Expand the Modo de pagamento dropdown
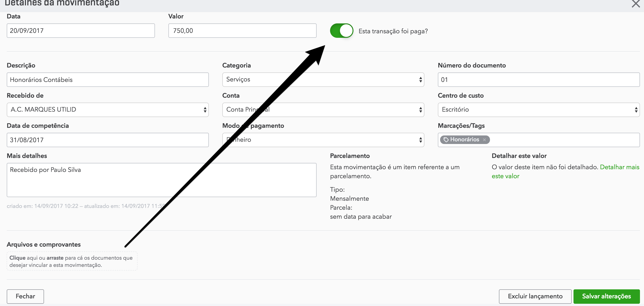The height and width of the screenshot is (306, 644). click(x=323, y=140)
